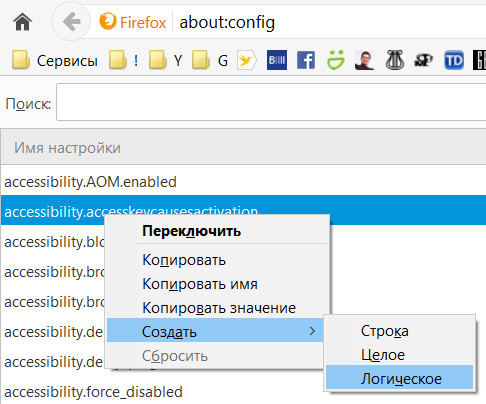Select Переключить in the context menu
The image size is (486, 404).
pos(191,231)
